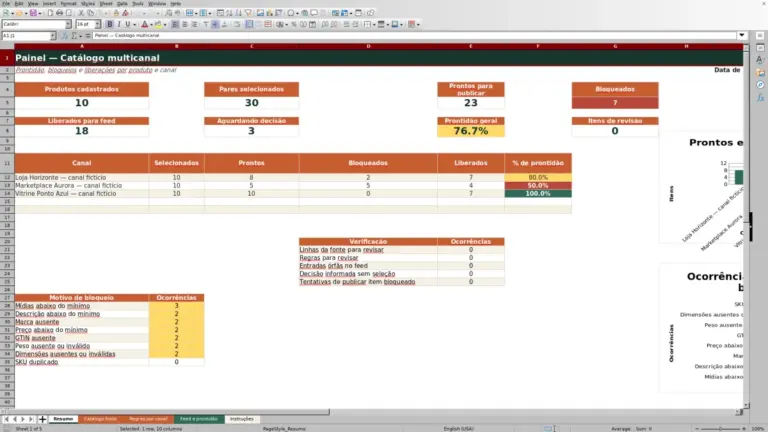
Task: Open the Save button dropdown arrow
Action: click(40, 13)
